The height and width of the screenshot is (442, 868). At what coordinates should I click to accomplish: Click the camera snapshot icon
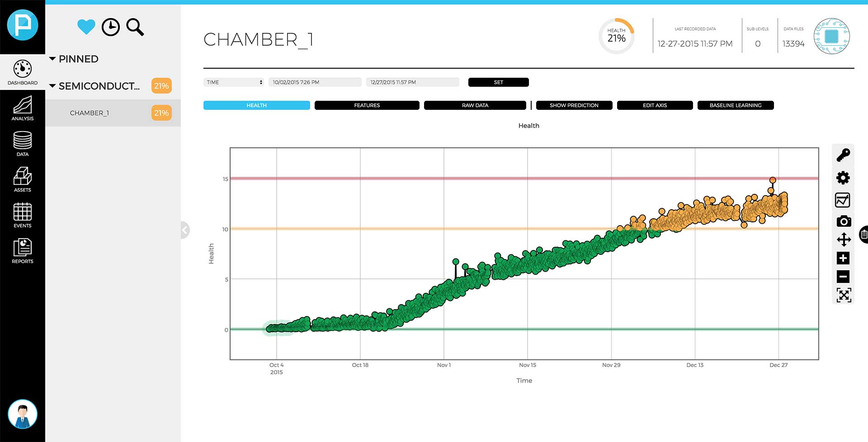point(843,221)
